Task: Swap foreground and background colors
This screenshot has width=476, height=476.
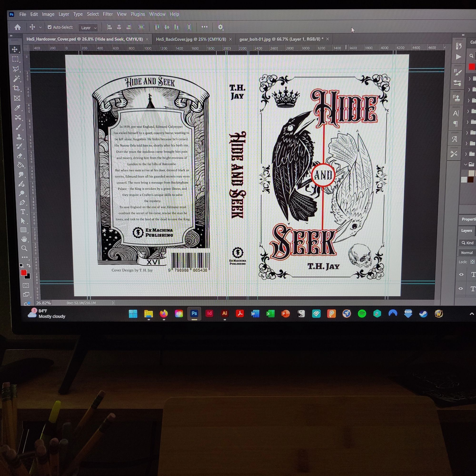Action: click(29, 266)
